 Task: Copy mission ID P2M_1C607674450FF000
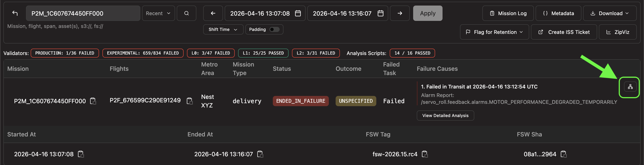click(x=93, y=101)
